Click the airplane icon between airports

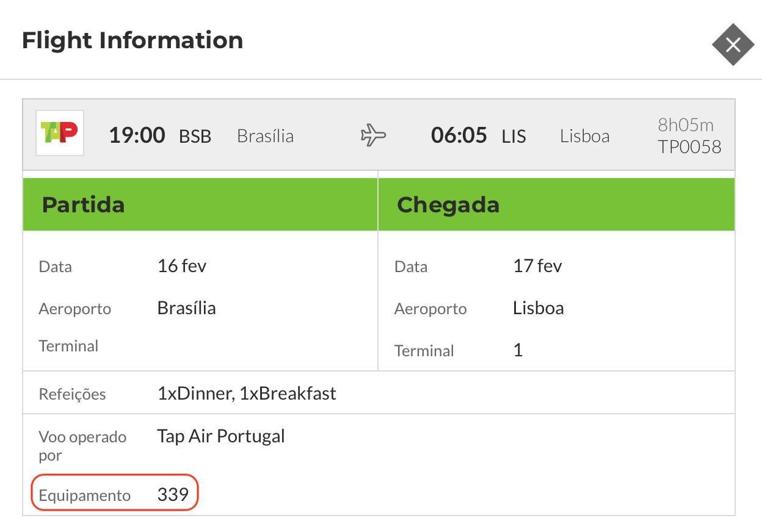[373, 135]
